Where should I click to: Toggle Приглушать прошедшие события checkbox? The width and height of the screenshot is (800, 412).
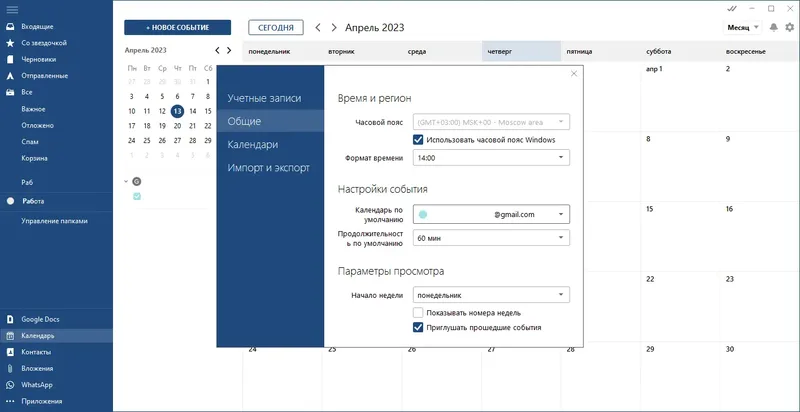pos(418,327)
